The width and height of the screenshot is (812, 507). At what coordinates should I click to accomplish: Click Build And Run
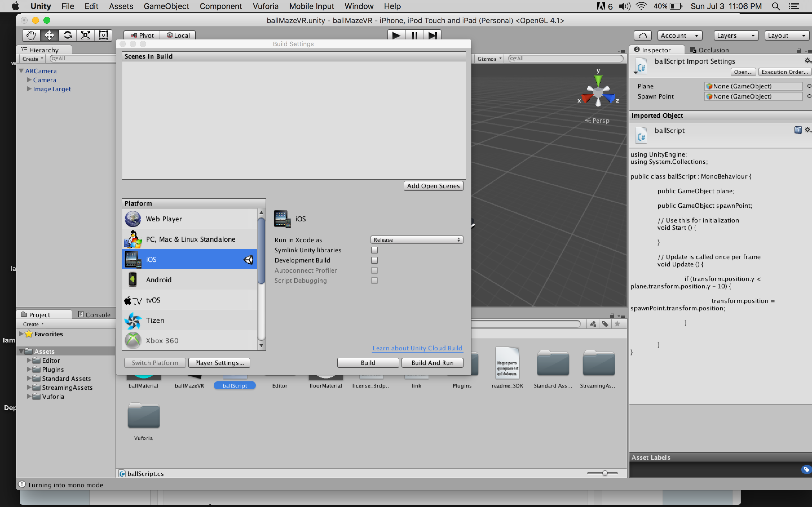[x=432, y=363]
